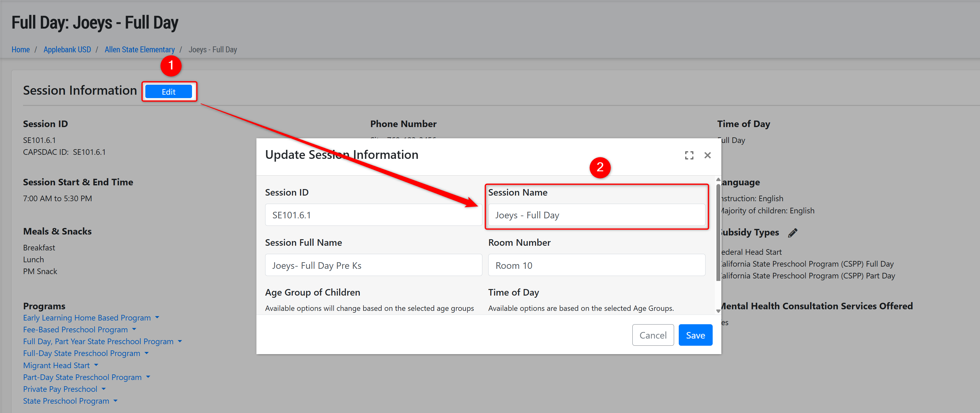Click the dialog's vertical scrollbar

[x=718, y=232]
